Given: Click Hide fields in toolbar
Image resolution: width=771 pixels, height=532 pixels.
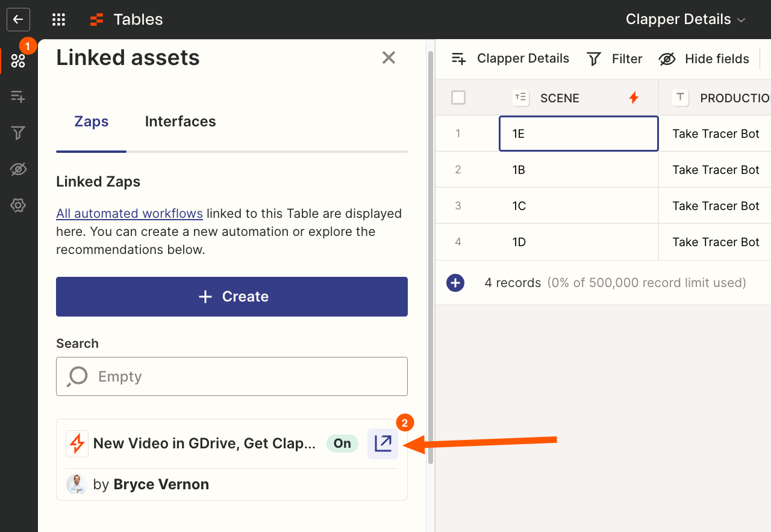Looking at the screenshot, I should [x=704, y=59].
